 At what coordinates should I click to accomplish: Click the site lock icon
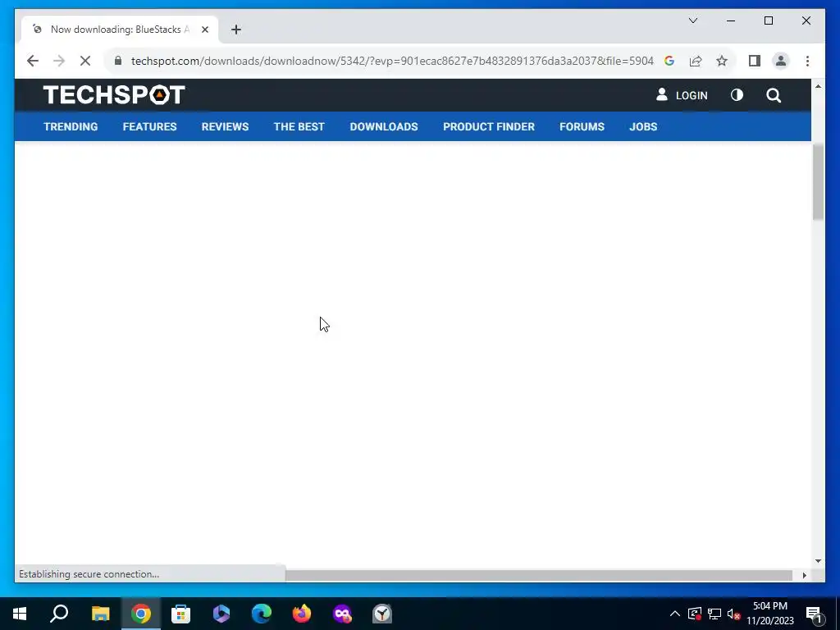point(118,61)
